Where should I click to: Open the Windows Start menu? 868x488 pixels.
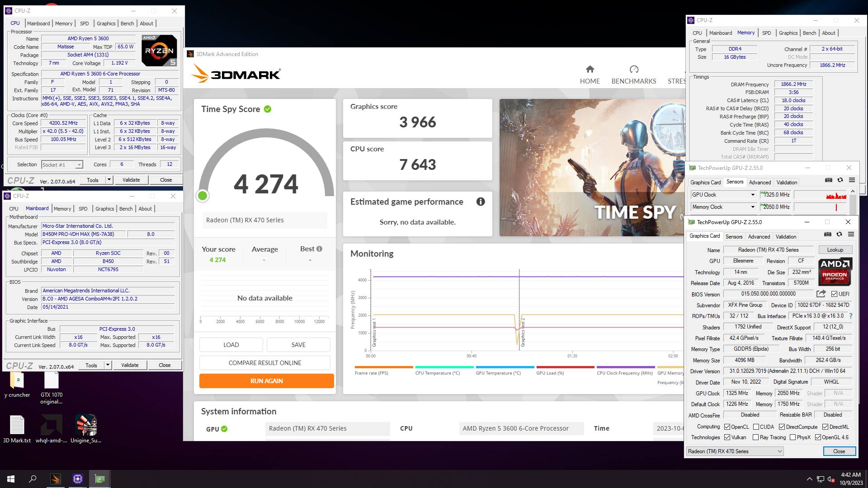pyautogui.click(x=11, y=479)
